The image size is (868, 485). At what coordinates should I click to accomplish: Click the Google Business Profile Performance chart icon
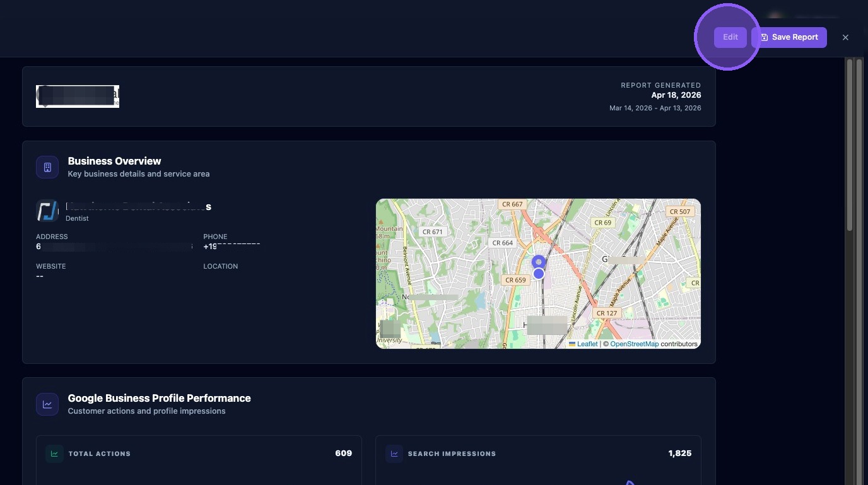(x=47, y=404)
